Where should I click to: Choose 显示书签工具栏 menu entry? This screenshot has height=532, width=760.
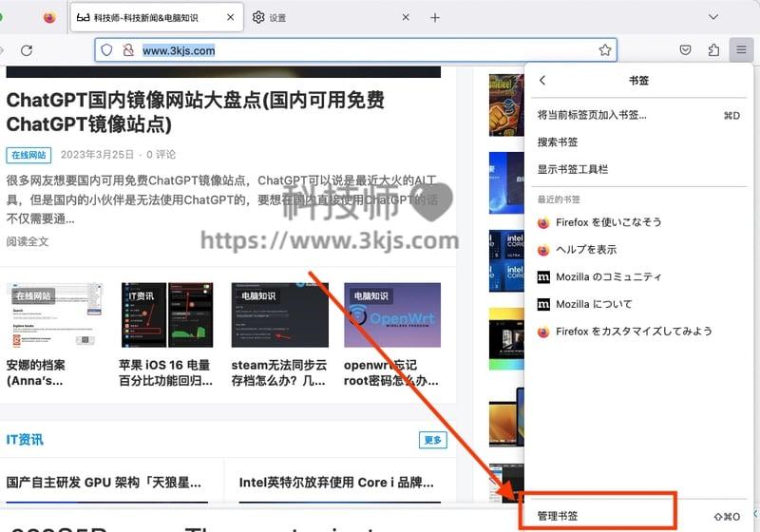point(638,170)
